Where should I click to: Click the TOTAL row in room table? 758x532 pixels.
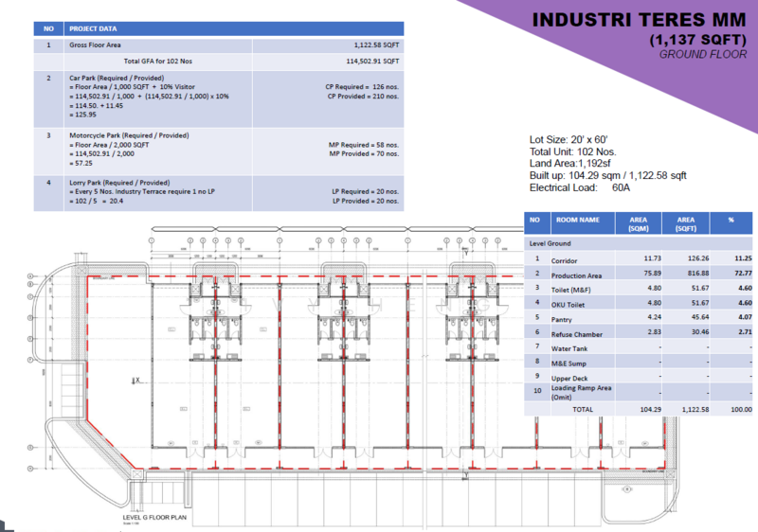click(582, 409)
